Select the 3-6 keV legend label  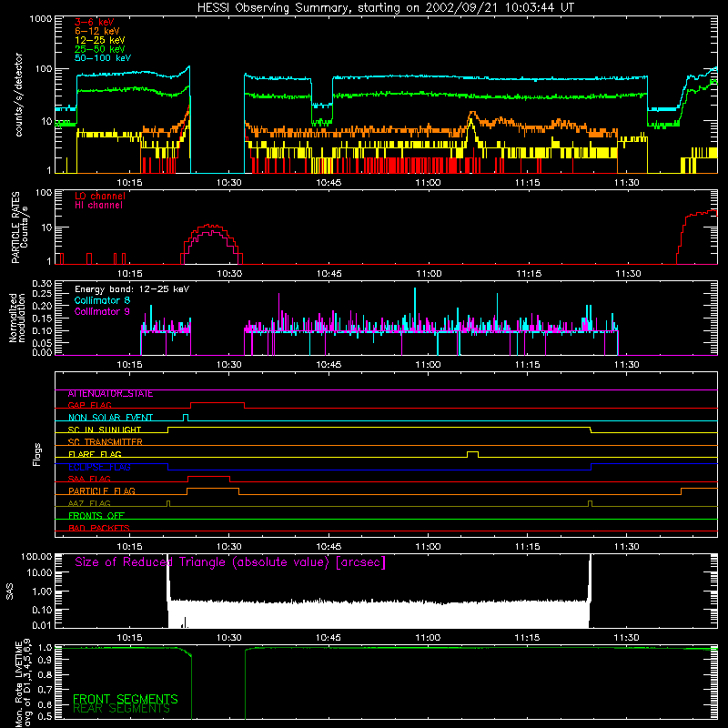coord(94,22)
